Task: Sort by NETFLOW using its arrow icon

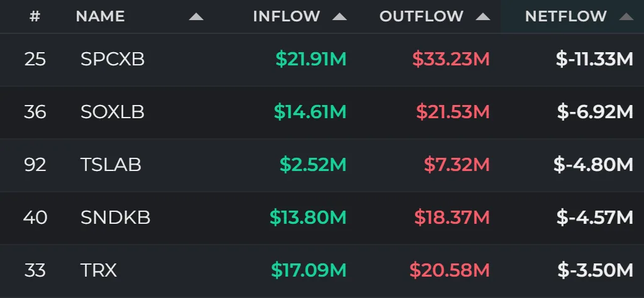Action: pos(626,17)
